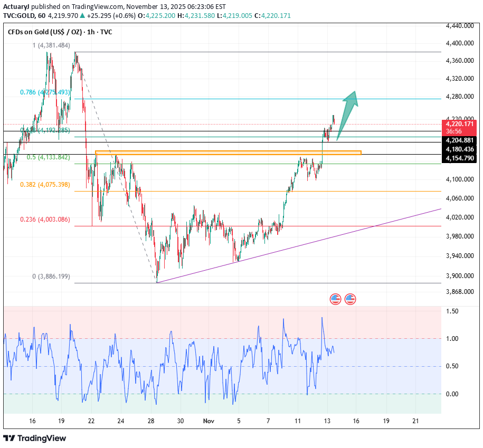Screen dimensions: 483x448
Task: Click the black 4,154.790 price label
Action: click(x=460, y=158)
